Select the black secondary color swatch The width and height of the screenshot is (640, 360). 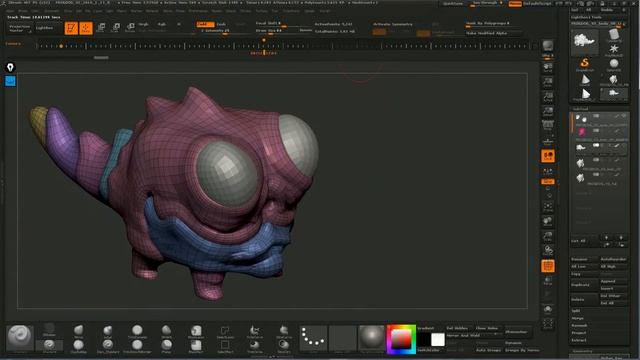(x=424, y=340)
